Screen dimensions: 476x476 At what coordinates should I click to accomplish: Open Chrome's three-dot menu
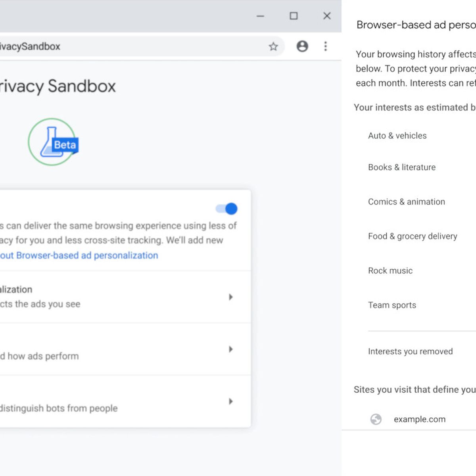tap(326, 46)
